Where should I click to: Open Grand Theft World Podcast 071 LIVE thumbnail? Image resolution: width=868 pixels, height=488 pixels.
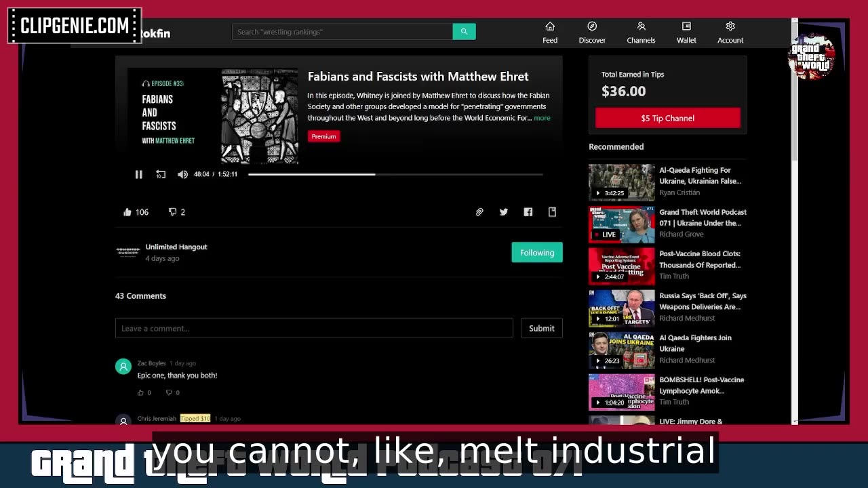[x=622, y=224]
